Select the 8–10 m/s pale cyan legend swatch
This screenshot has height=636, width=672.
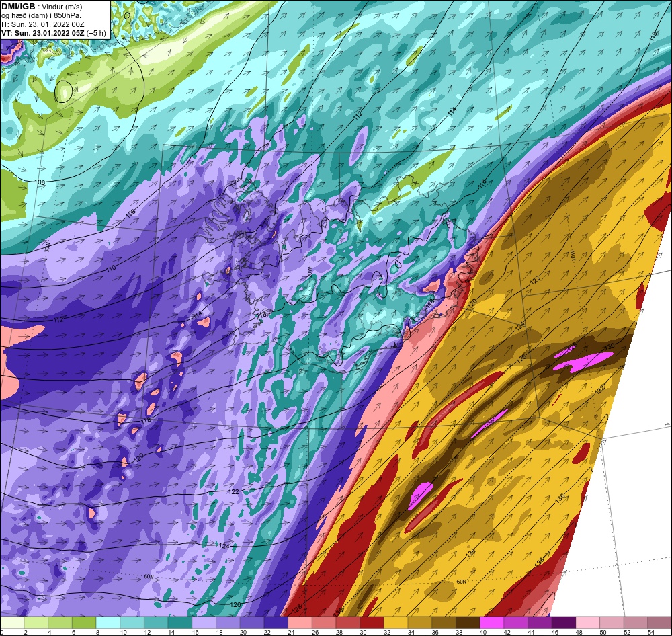[x=108, y=623]
